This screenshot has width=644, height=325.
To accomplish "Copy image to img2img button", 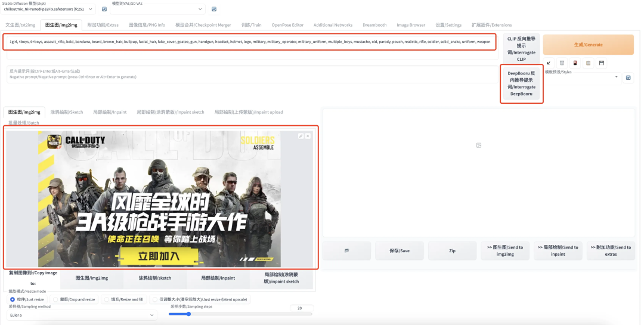I will coord(92,278).
